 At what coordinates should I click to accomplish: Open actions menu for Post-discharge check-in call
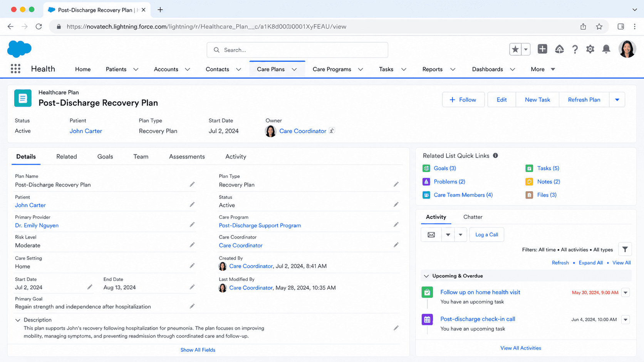[x=626, y=319]
